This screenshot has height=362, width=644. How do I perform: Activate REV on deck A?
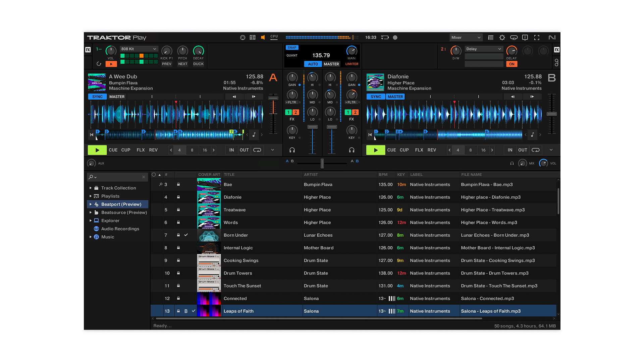pyautogui.click(x=153, y=150)
